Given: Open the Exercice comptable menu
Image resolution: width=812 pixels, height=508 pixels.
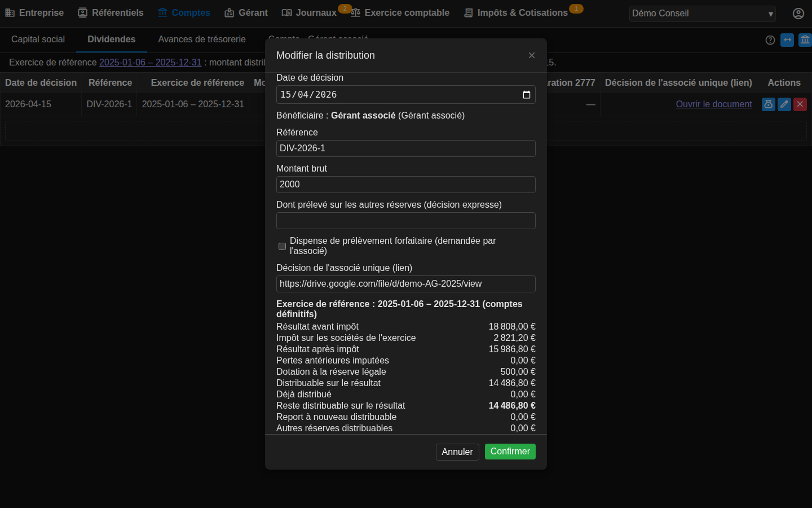Looking at the screenshot, I should [x=400, y=12].
